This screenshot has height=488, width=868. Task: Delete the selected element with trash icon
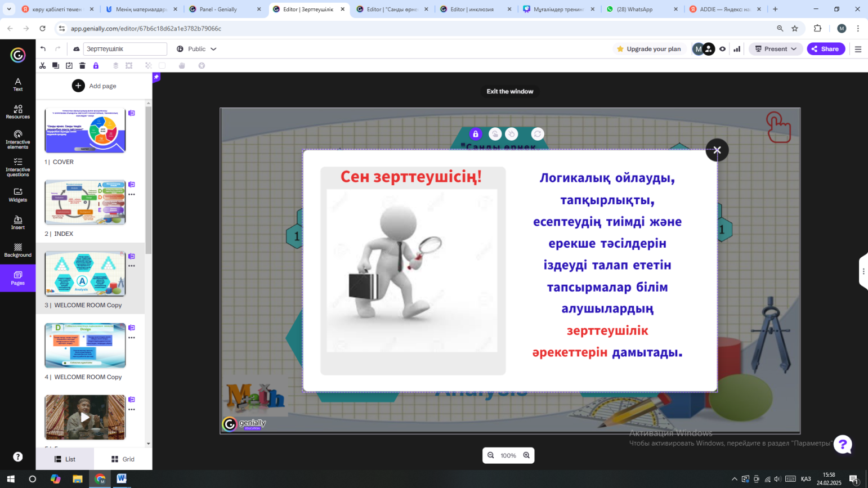[82, 66]
